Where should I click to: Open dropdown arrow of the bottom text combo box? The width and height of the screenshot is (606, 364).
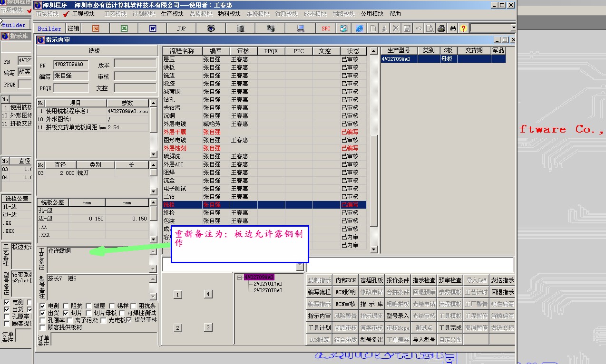click(x=300, y=267)
